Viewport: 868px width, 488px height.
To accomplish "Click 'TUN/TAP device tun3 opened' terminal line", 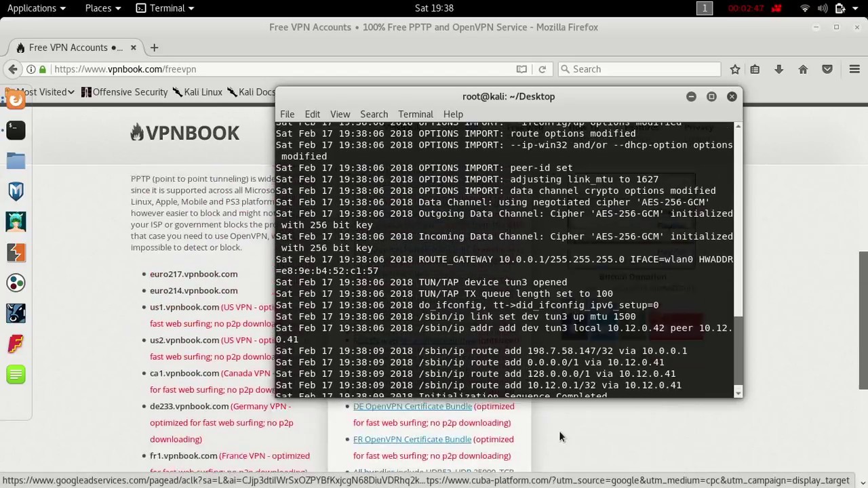I will [421, 283].
